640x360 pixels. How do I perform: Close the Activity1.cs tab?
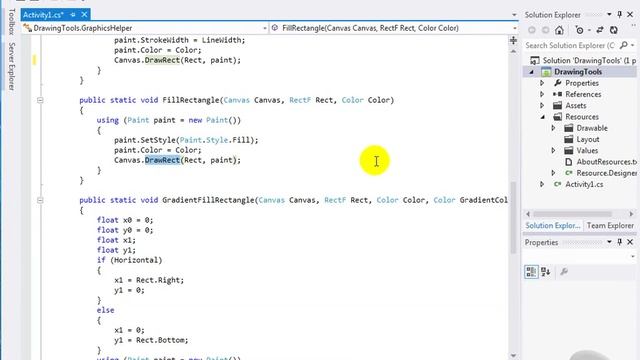point(84,15)
